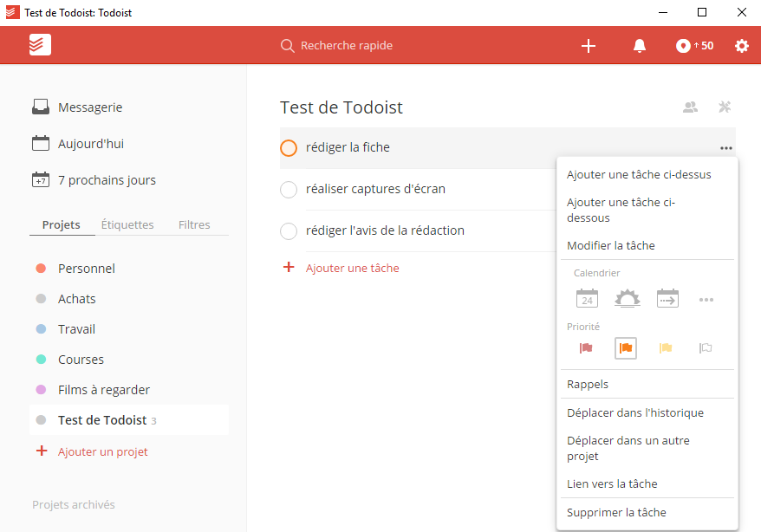761x532 pixels.
Task: Open the settings gear icon
Action: [x=742, y=46]
